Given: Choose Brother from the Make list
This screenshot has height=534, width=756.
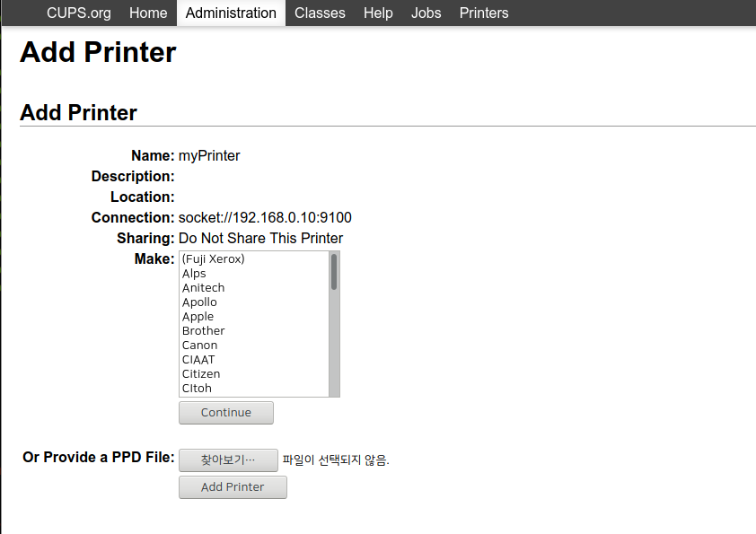Looking at the screenshot, I should pos(203,331).
